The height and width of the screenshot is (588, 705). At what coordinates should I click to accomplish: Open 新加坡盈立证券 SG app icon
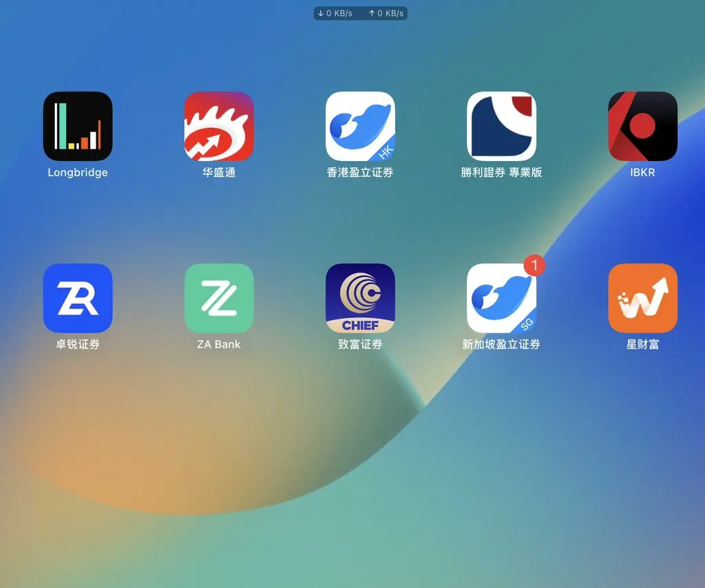click(x=501, y=298)
